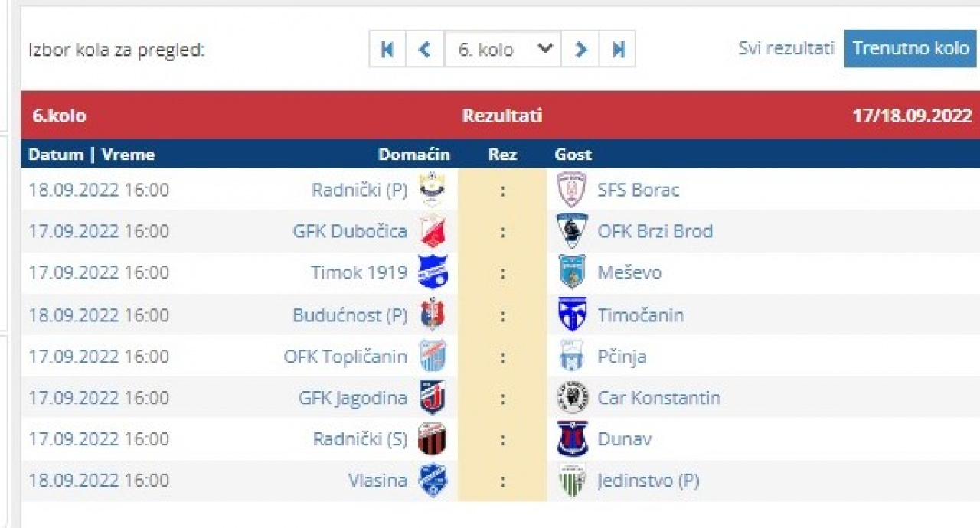This screenshot has height=528, width=980.
Task: Click the Jedinstvo (P) club crest
Action: point(572,481)
